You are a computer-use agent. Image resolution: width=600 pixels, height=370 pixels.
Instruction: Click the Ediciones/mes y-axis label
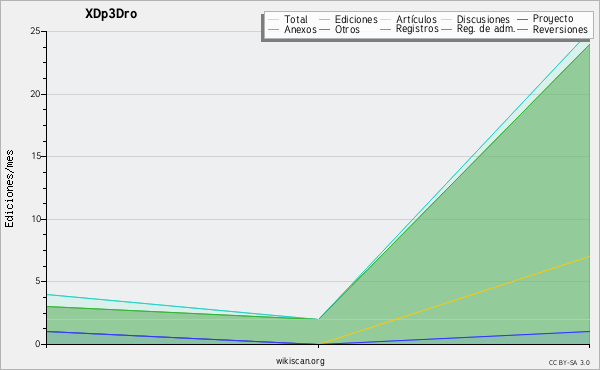(x=9, y=189)
